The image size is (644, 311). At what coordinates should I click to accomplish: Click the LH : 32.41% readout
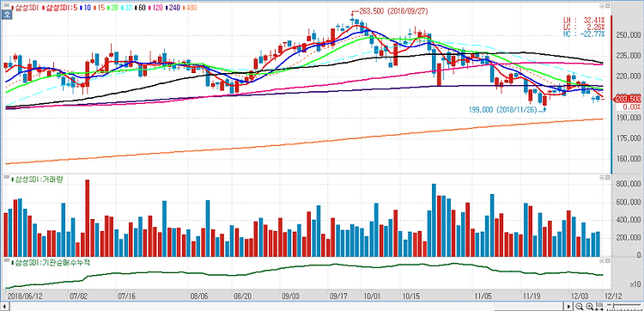584,19
